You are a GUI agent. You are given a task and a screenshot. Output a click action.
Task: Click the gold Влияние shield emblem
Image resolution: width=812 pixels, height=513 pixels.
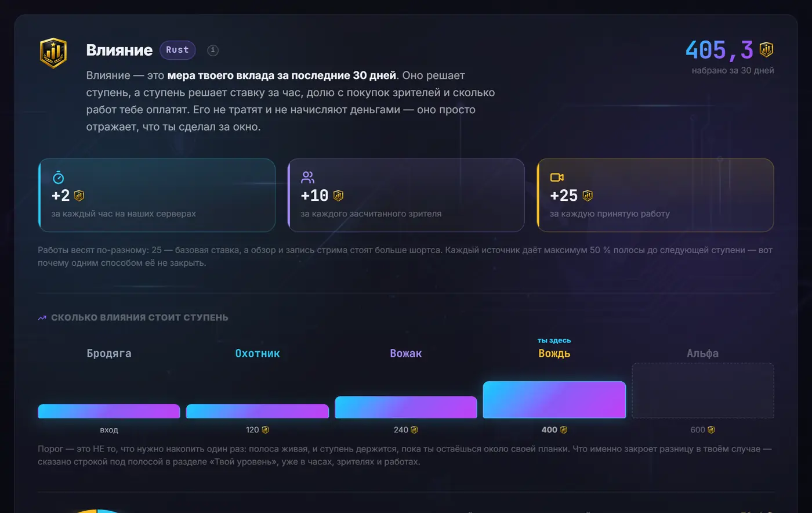(53, 53)
